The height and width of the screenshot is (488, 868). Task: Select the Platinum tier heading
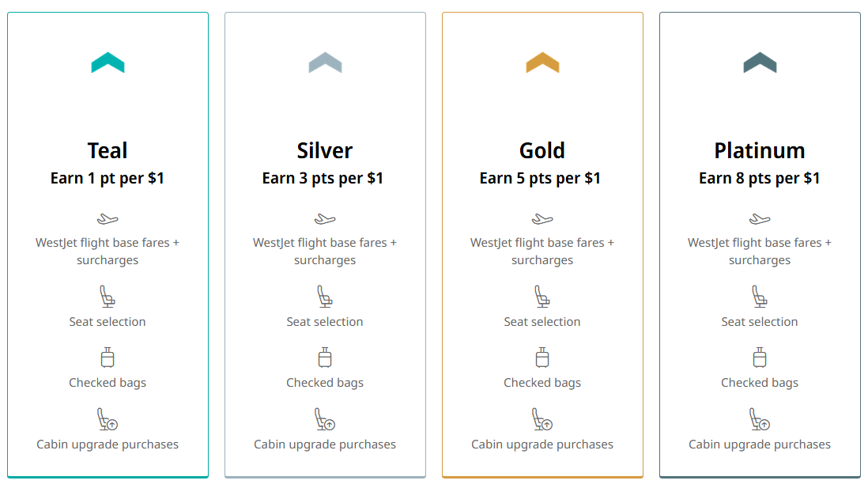pyautogui.click(x=760, y=150)
